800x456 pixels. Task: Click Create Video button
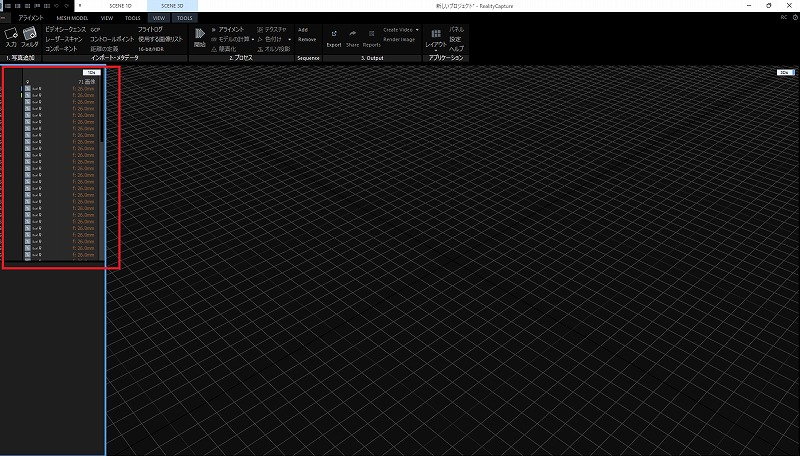(398, 30)
